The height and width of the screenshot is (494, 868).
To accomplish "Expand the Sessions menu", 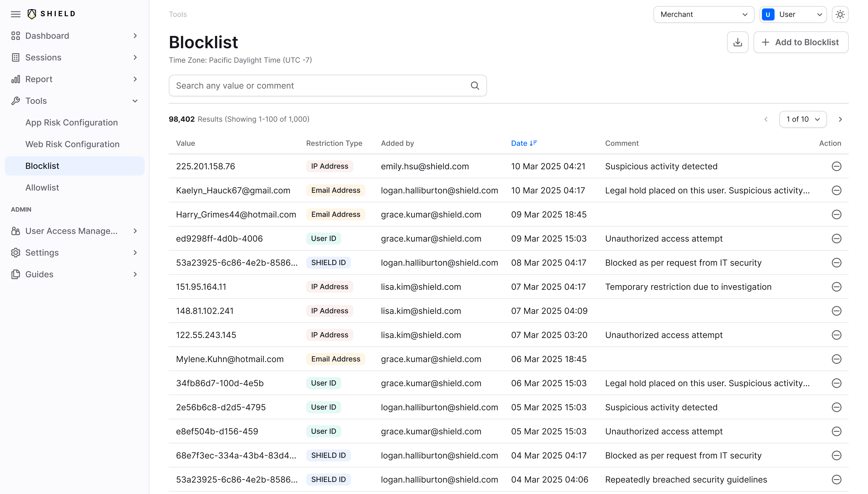I will click(x=75, y=57).
